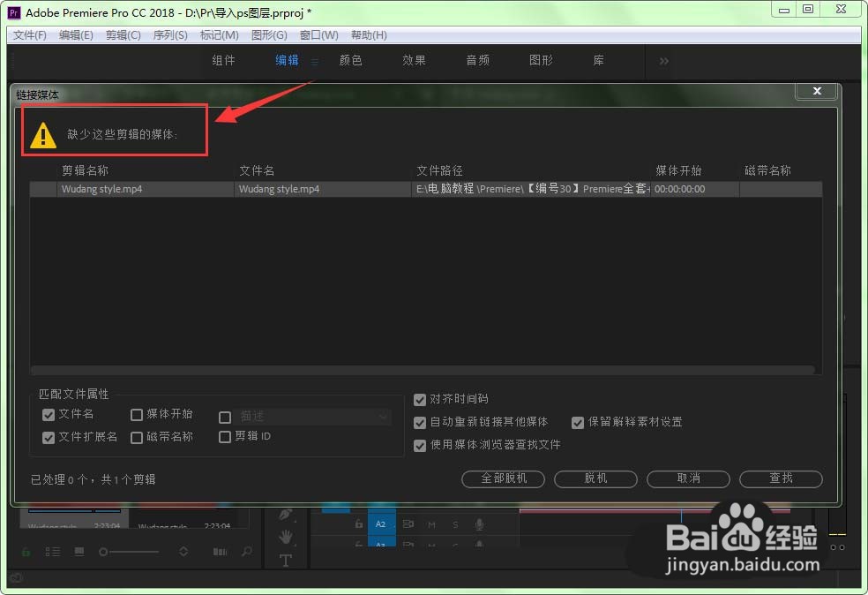868x595 pixels.
Task: Click Premiere Pro app icon in title bar
Action: click(14, 12)
